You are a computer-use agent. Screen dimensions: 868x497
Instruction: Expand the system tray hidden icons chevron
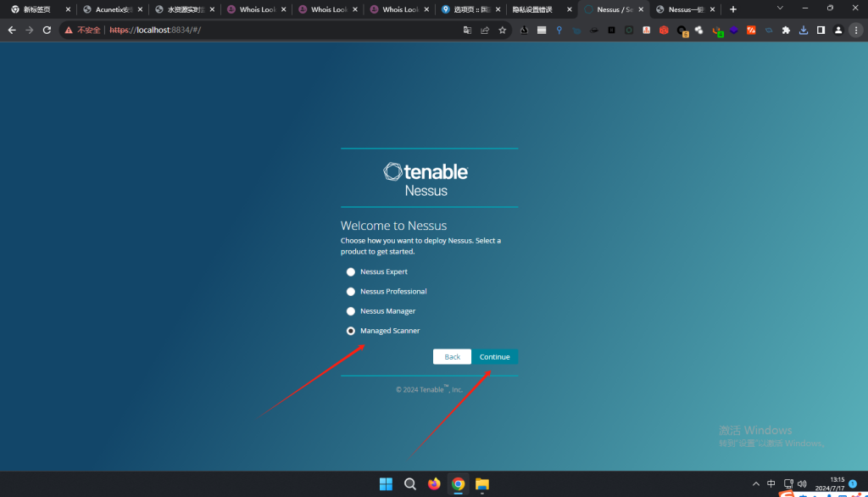[x=755, y=484]
